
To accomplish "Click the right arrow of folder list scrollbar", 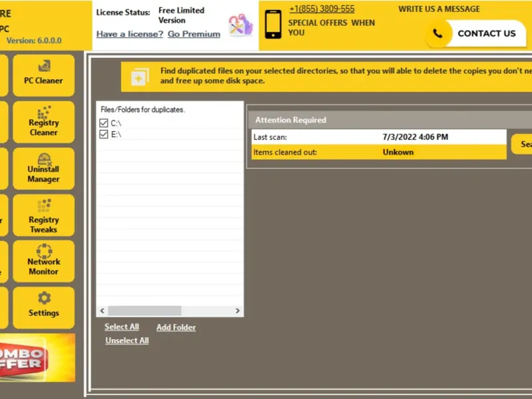I will click(237, 311).
